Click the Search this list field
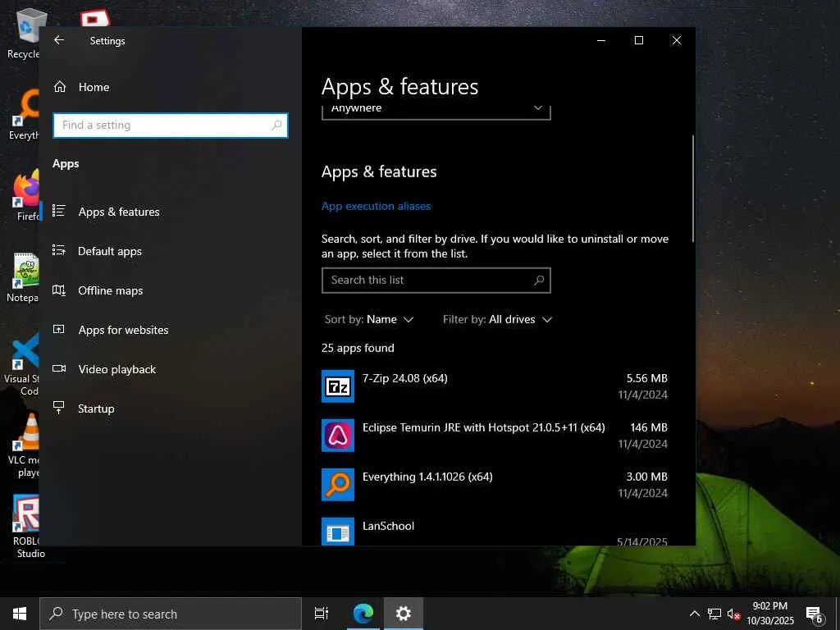This screenshot has width=840, height=630. pyautogui.click(x=436, y=281)
